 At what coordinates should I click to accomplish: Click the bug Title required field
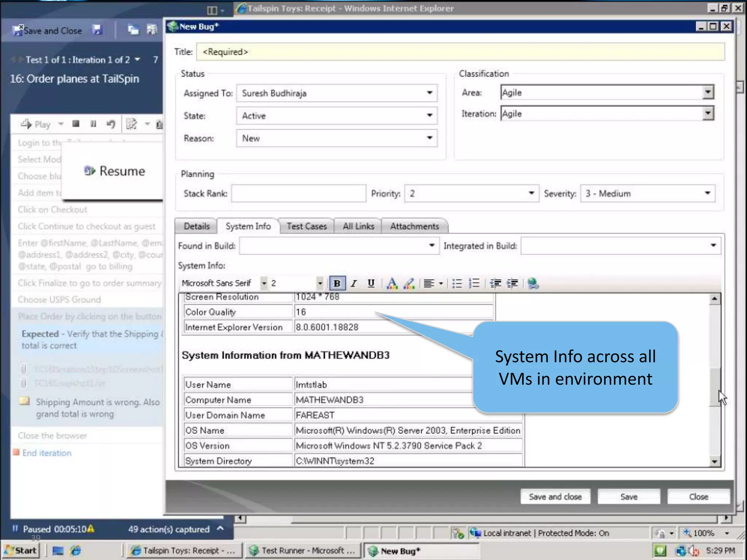pyautogui.click(x=460, y=52)
